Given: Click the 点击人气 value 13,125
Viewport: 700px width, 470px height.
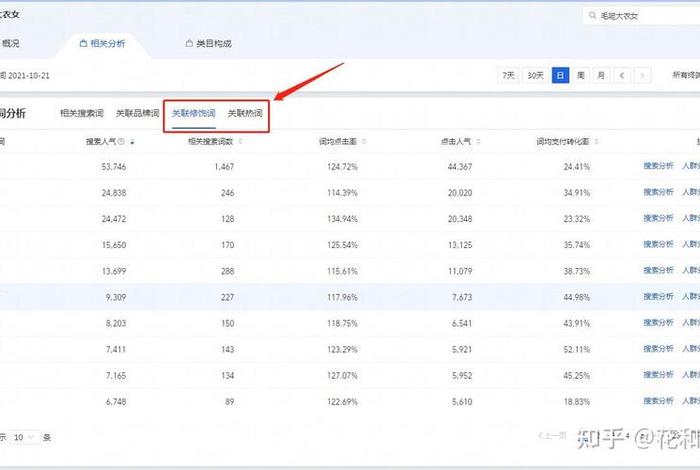Looking at the screenshot, I should [x=460, y=245].
